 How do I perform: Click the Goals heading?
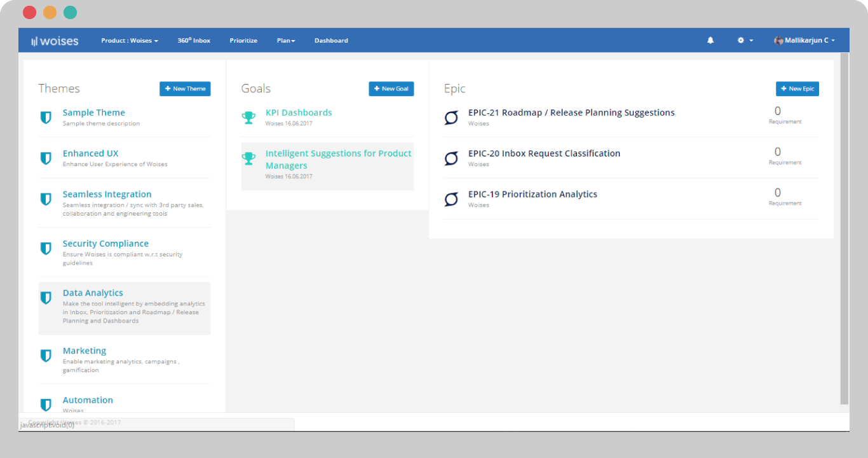point(256,88)
